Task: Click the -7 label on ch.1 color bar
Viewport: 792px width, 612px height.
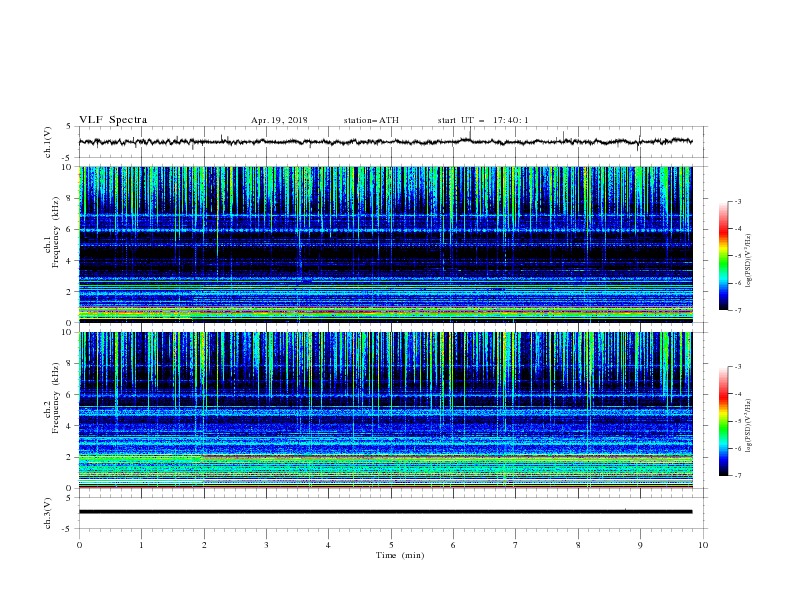Action: coord(737,310)
